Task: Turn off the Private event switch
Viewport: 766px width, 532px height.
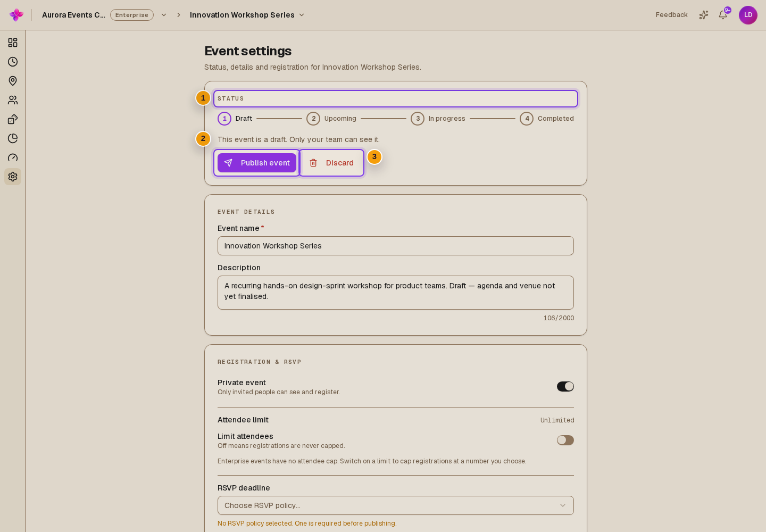Action: coord(565,386)
